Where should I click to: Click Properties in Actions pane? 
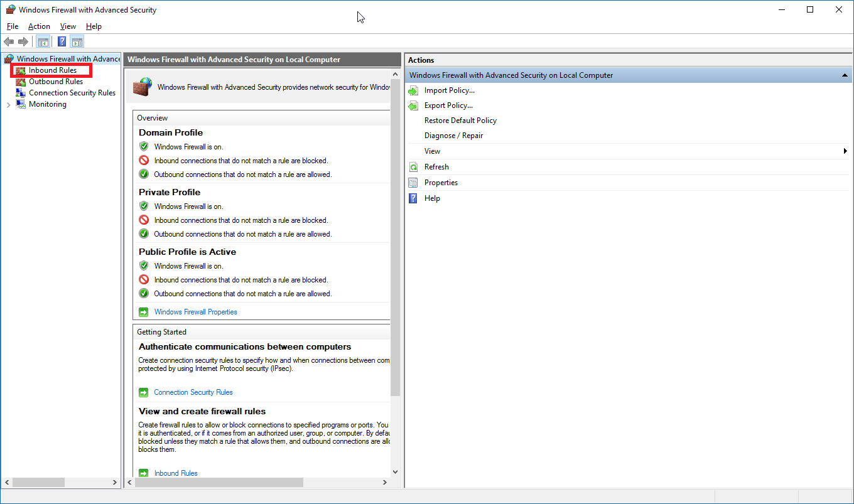441,183
